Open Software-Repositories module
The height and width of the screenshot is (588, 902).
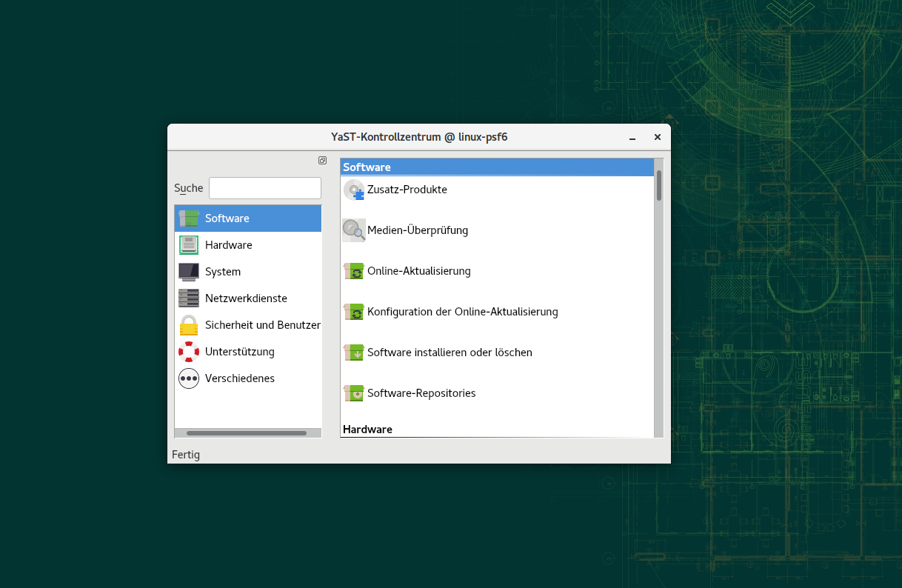[x=421, y=393]
